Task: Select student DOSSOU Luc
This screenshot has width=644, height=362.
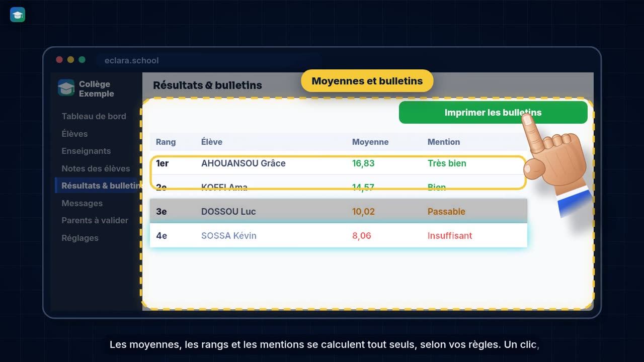Action: tap(228, 212)
